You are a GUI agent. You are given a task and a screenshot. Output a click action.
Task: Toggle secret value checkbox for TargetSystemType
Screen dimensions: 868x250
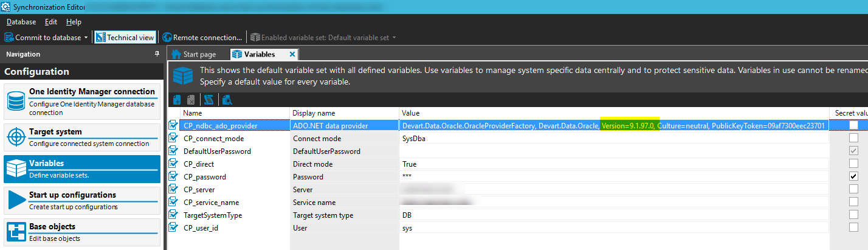tap(854, 215)
